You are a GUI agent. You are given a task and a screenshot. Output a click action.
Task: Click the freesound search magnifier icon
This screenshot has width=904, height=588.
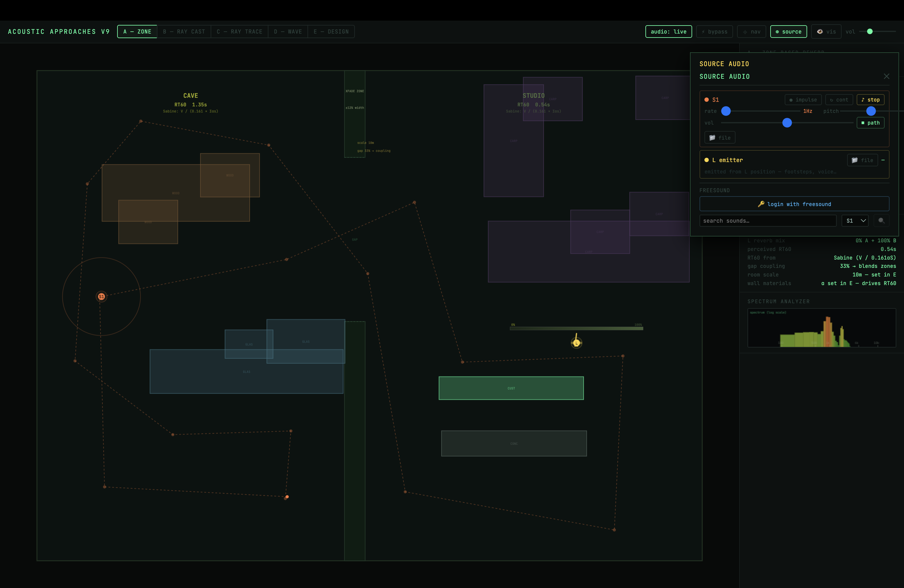[x=881, y=221]
